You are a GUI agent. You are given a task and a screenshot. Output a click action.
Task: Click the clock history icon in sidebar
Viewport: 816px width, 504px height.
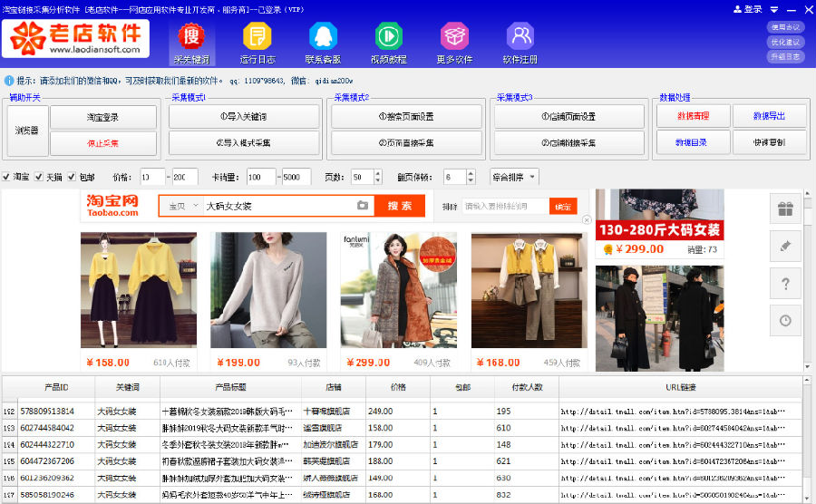coord(785,320)
